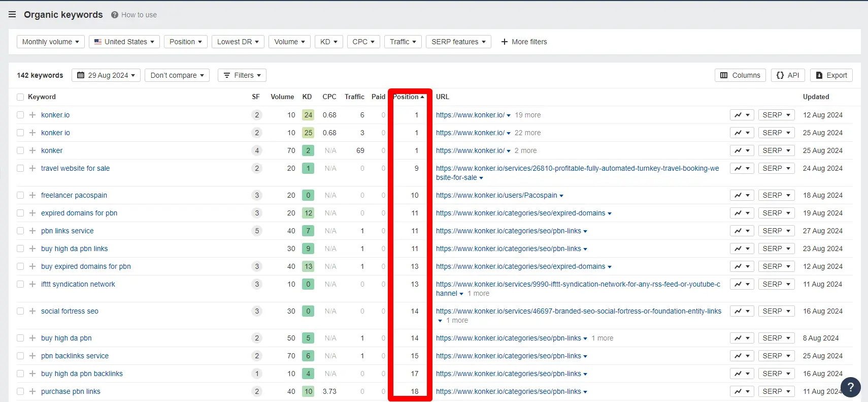This screenshot has width=868, height=402.
Task: Click More filters button
Action: tap(524, 42)
